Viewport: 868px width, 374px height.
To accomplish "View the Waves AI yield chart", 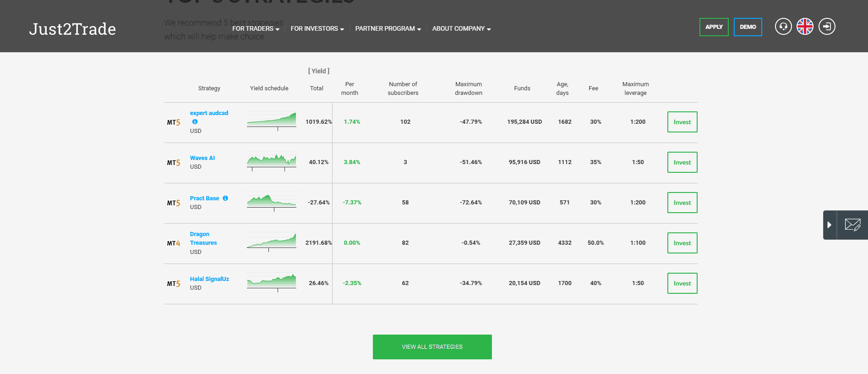I will (x=272, y=161).
